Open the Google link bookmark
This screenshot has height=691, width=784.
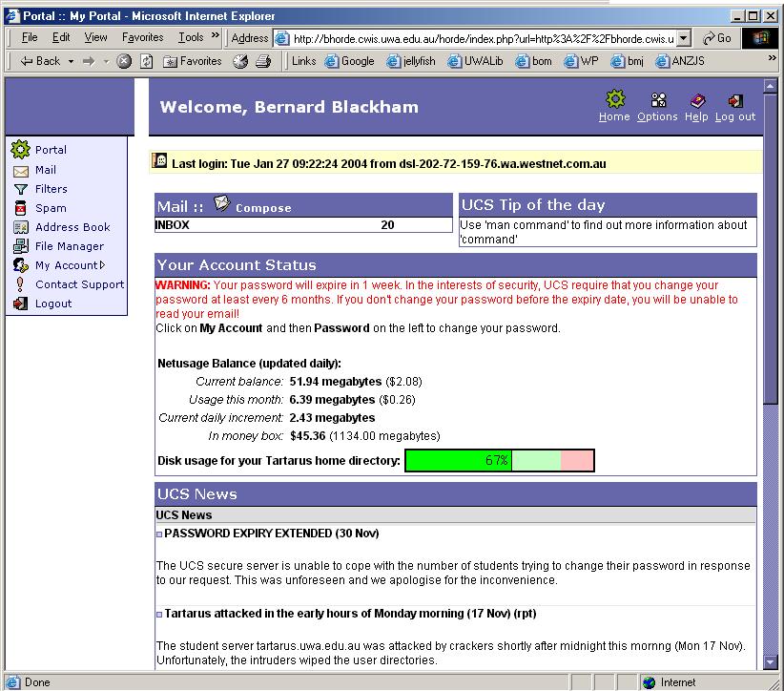coord(349,61)
